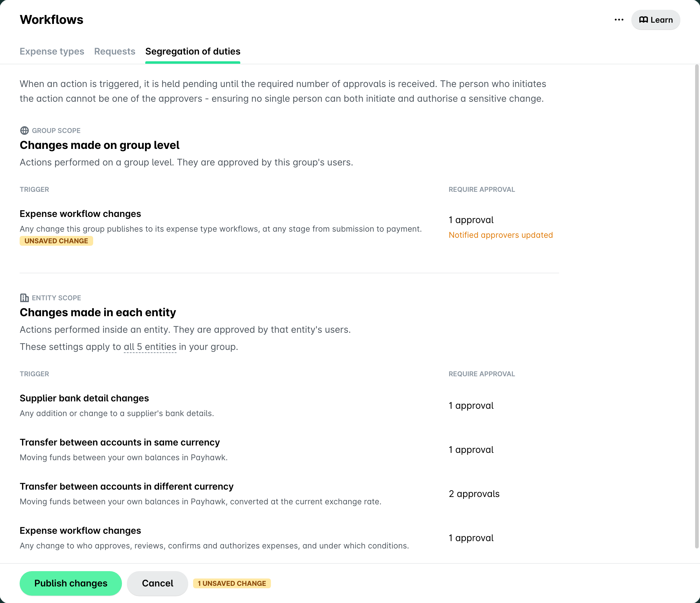Click the Workflows page title
The width and height of the screenshot is (700, 603).
tap(51, 20)
